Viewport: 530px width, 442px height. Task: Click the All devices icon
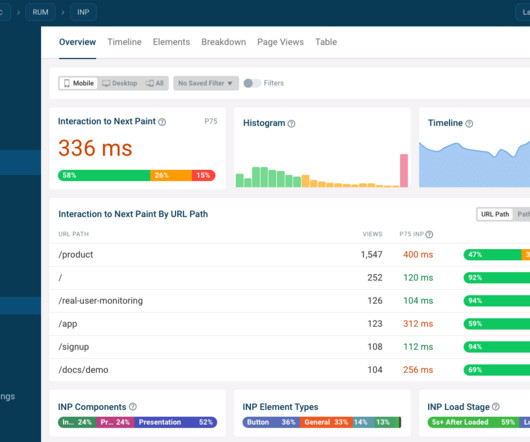point(149,83)
